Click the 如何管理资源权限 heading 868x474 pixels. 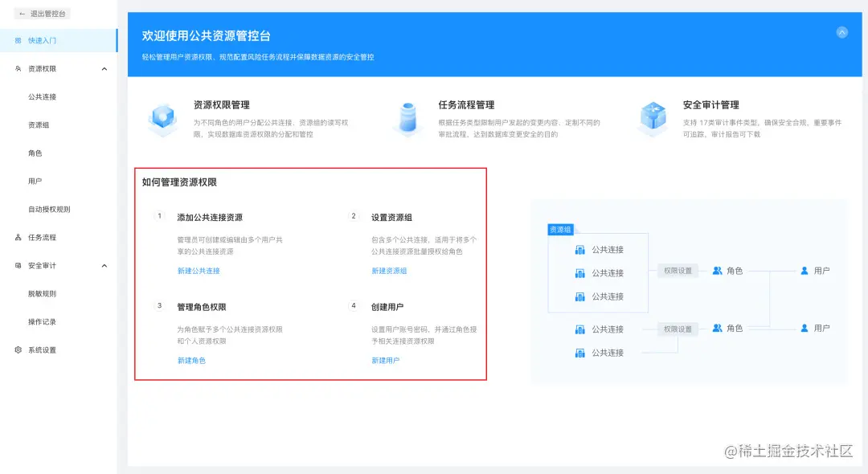179,182
